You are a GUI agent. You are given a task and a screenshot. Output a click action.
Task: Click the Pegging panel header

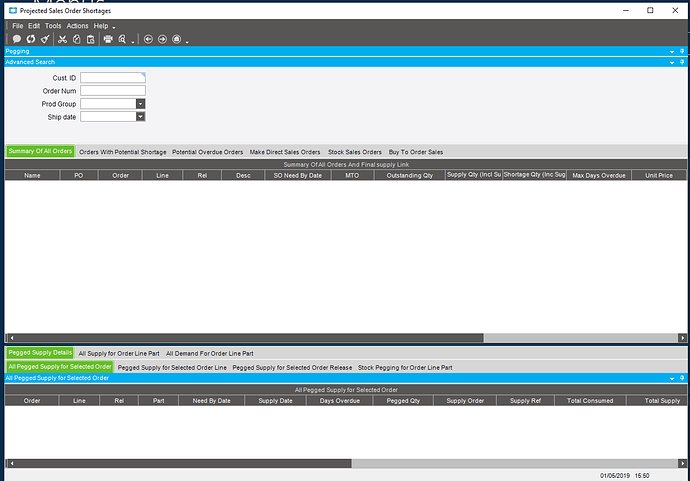[x=345, y=51]
